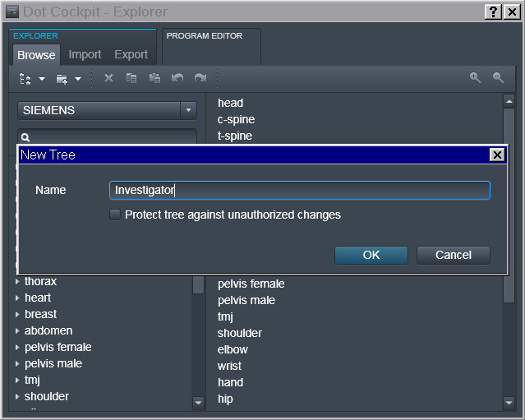Click the tree view icon in toolbar
The height and width of the screenshot is (420, 525).
[x=25, y=79]
